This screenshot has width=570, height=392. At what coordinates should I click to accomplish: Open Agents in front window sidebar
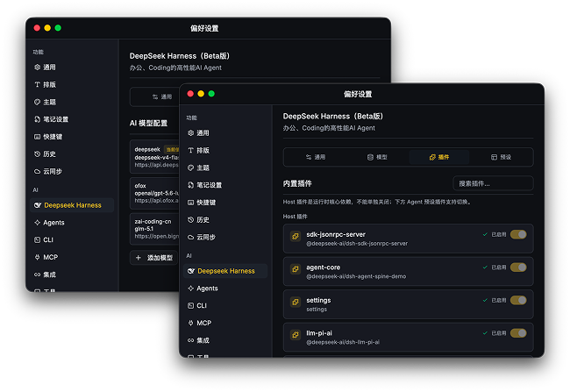(x=203, y=289)
